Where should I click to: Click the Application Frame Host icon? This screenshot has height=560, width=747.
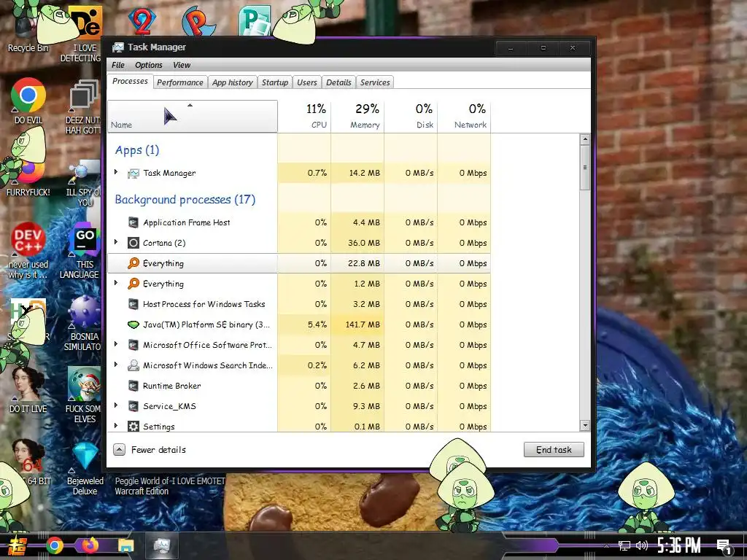(x=133, y=222)
